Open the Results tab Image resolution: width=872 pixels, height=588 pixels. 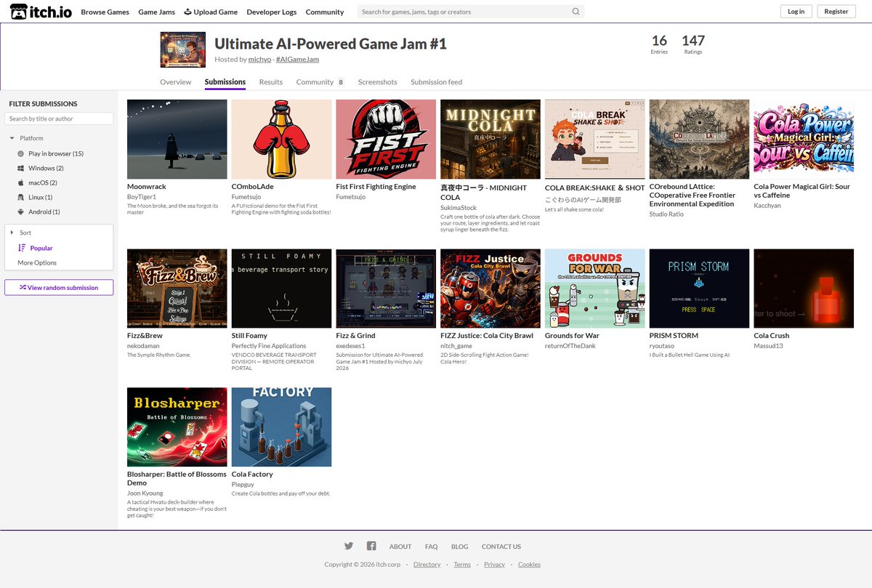click(271, 82)
